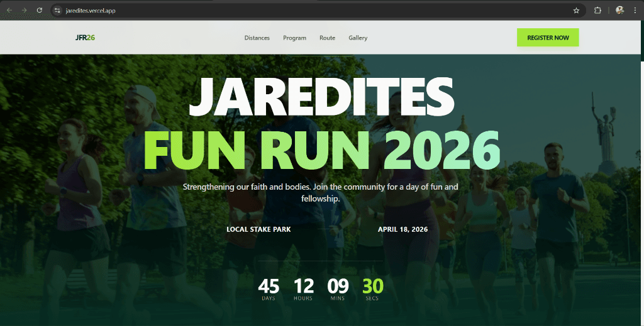This screenshot has width=644, height=326.
Task: Open the browser extensions puzzle icon
Action: 597,10
